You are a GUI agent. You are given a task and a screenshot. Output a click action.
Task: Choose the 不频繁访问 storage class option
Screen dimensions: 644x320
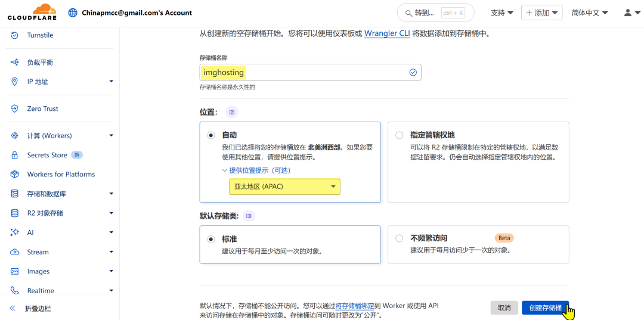point(399,238)
